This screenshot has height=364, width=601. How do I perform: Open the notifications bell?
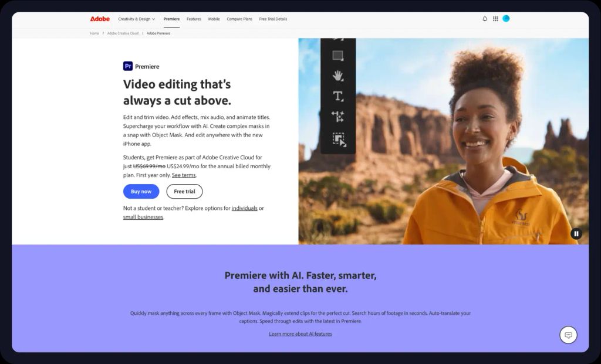(x=484, y=18)
